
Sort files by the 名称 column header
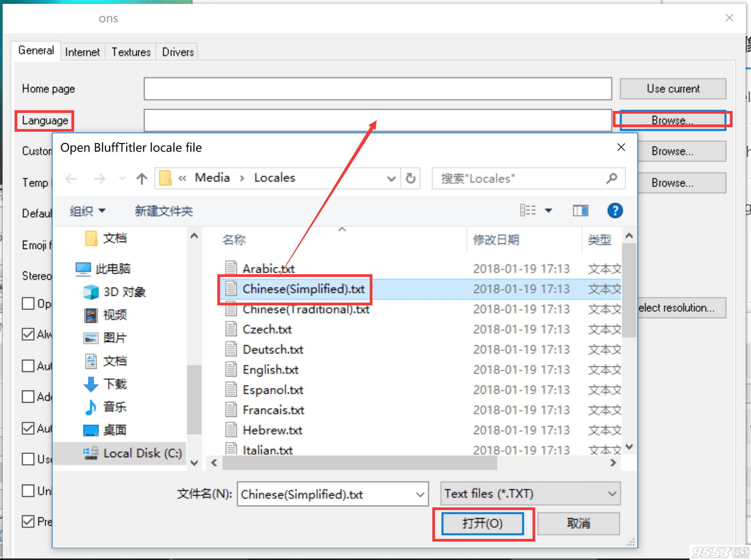click(x=234, y=240)
